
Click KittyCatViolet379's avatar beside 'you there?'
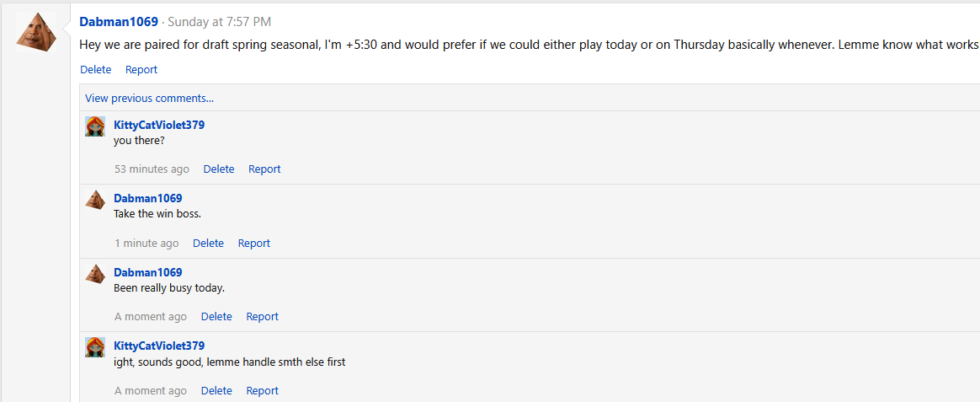(95, 126)
